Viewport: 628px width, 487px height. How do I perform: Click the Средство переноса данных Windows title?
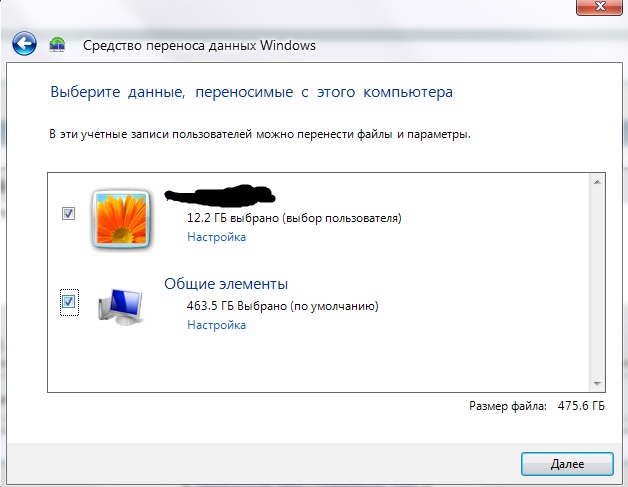click(x=199, y=45)
